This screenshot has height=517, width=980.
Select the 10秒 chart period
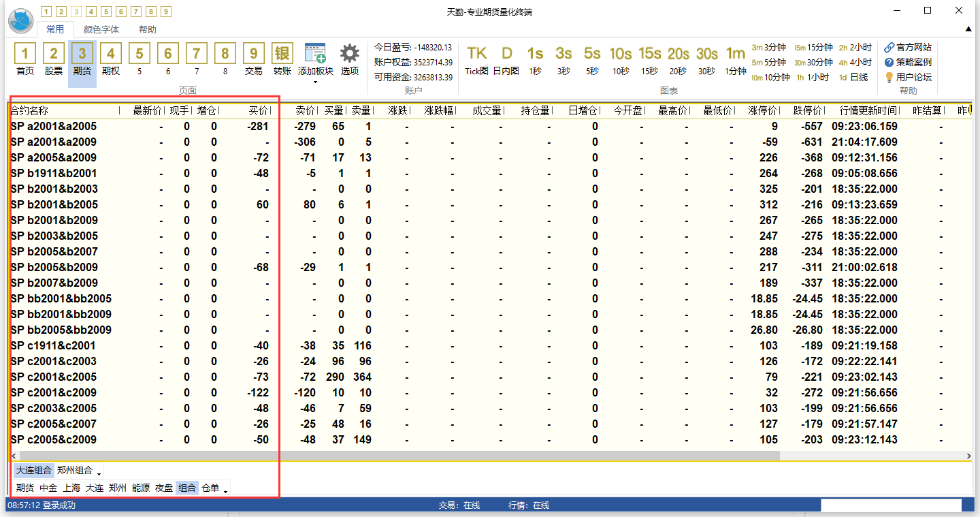[x=621, y=60]
